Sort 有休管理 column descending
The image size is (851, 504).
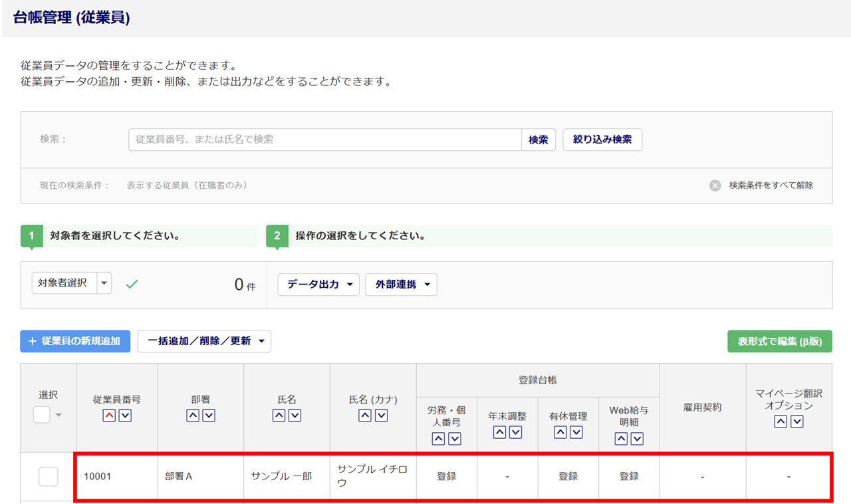[x=576, y=432]
